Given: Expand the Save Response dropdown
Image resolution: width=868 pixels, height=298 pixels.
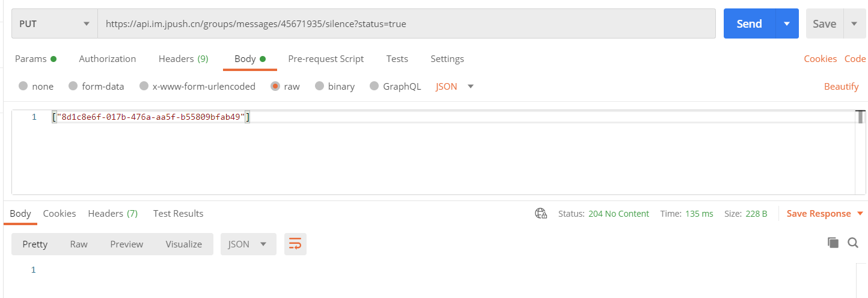Looking at the screenshot, I should (x=860, y=214).
